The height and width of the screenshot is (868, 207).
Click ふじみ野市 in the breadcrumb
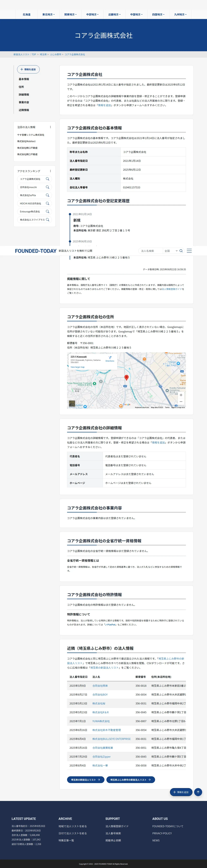coord(56,54)
